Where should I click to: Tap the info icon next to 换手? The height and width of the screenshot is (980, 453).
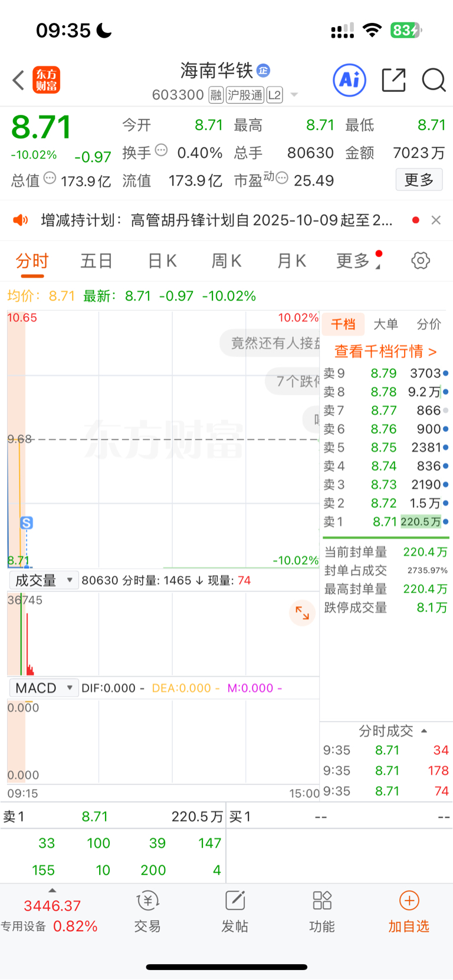click(161, 150)
